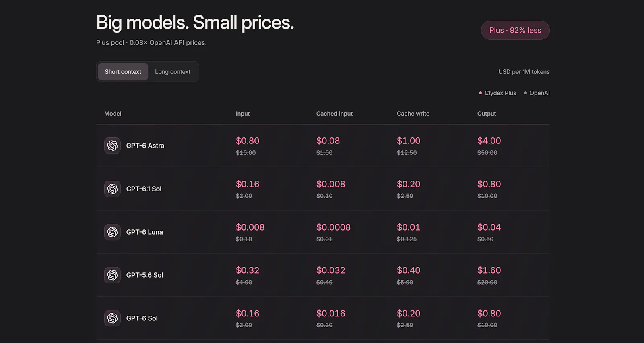Click the pink Clydex Plus legend dot
The height and width of the screenshot is (343, 644).
480,93
